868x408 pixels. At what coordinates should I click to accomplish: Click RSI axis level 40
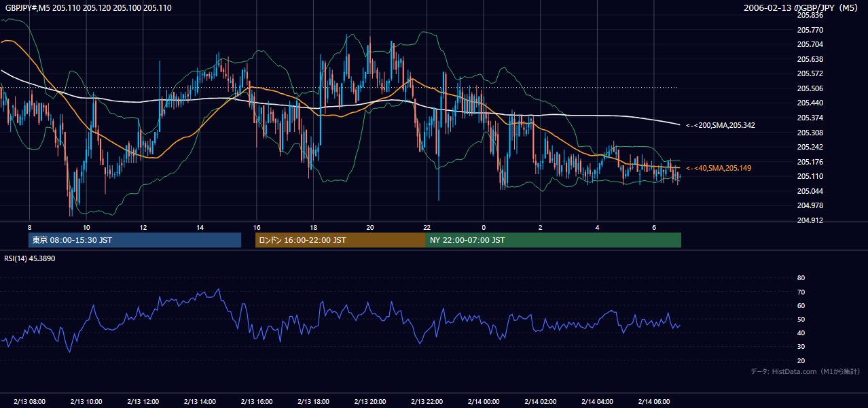801,333
